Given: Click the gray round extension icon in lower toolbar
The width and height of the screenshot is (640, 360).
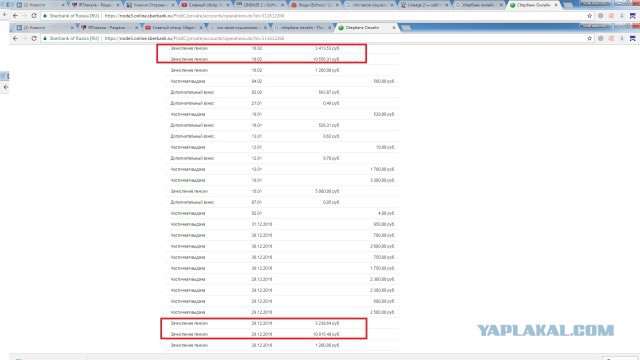Looking at the screenshot, I should pos(600,38).
